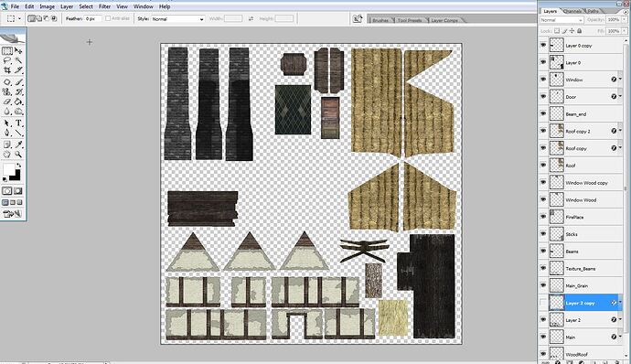Show the Layer 2 copy layer
The image size is (631, 364).
543,303
